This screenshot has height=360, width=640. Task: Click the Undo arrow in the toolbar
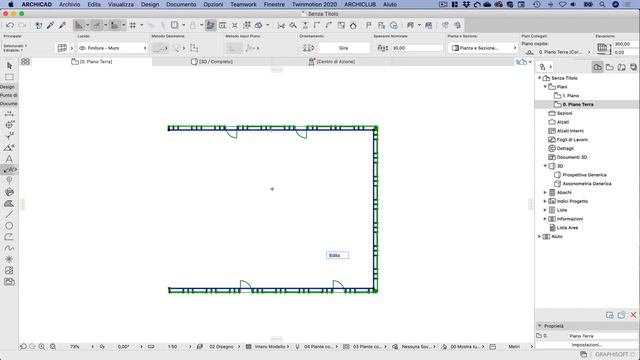click(10, 25)
